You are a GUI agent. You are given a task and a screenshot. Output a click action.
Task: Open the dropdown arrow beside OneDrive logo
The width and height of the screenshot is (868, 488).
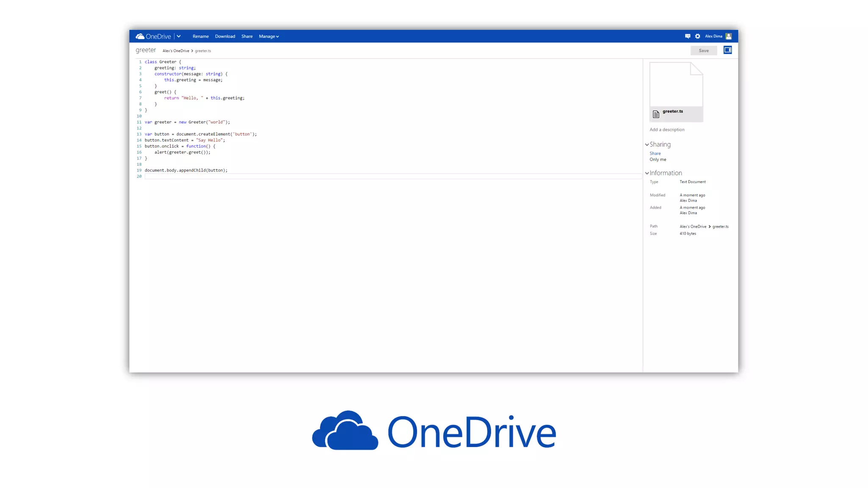click(x=179, y=36)
